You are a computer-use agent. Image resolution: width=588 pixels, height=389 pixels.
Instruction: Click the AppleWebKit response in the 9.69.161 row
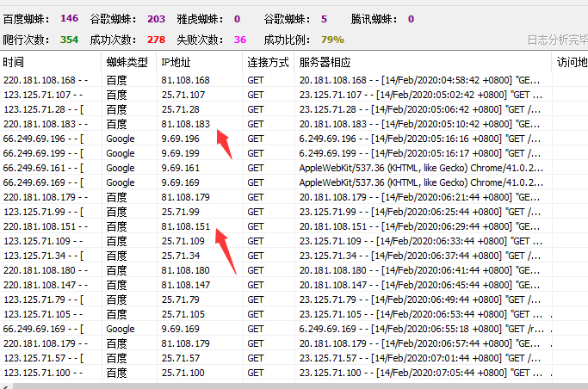point(421,168)
